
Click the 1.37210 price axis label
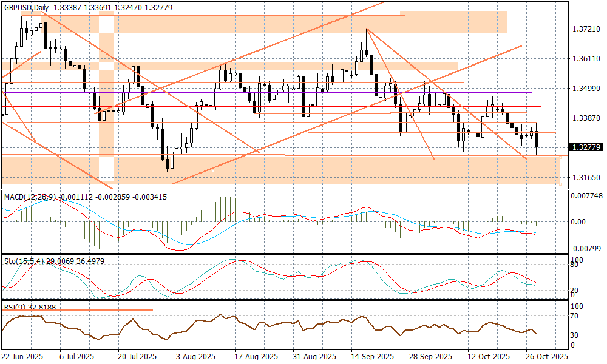586,29
